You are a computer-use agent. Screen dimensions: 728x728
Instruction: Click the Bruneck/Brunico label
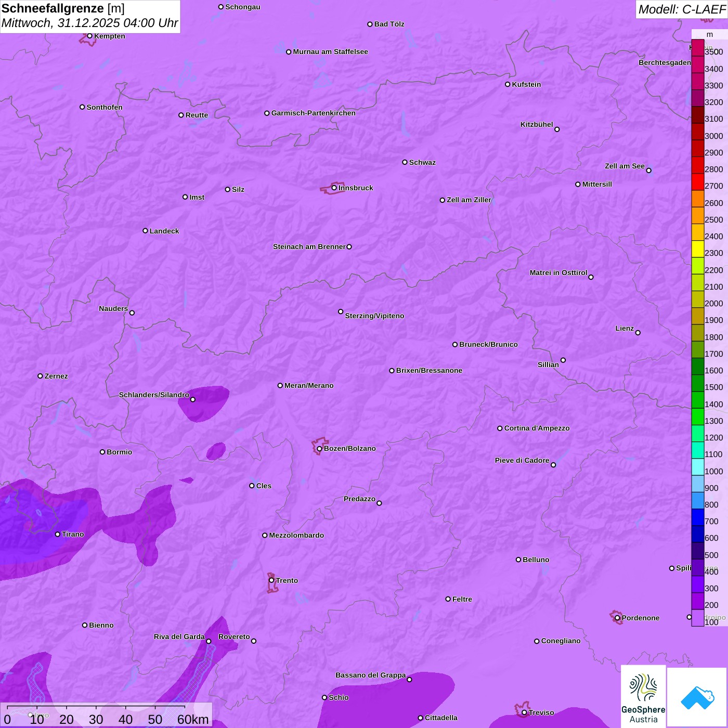488,344
